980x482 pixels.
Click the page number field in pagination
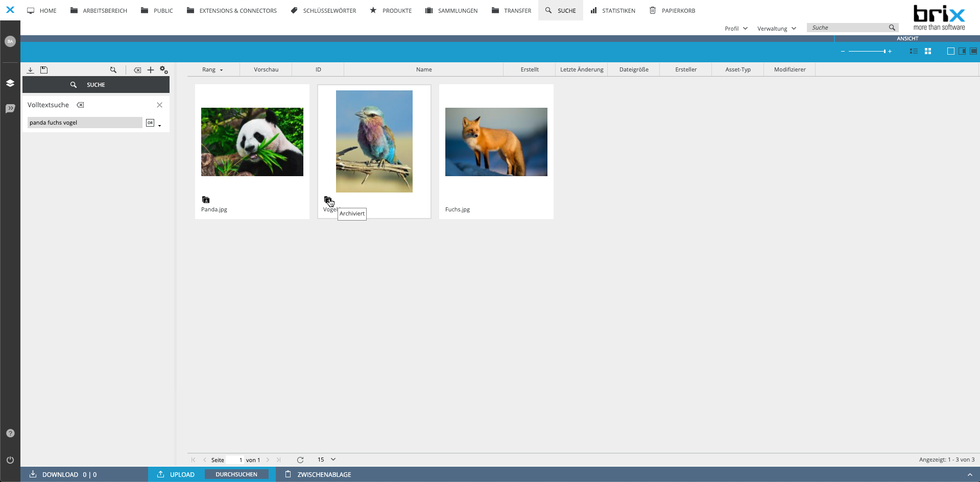(x=235, y=460)
